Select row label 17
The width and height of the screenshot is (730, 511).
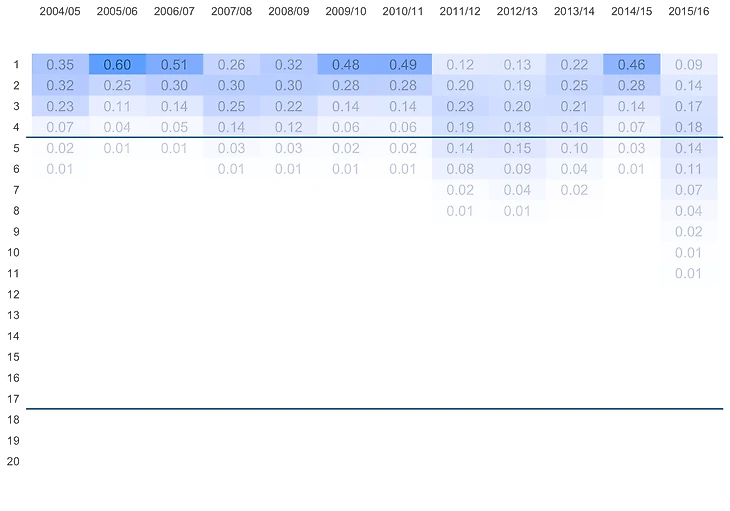click(13, 399)
